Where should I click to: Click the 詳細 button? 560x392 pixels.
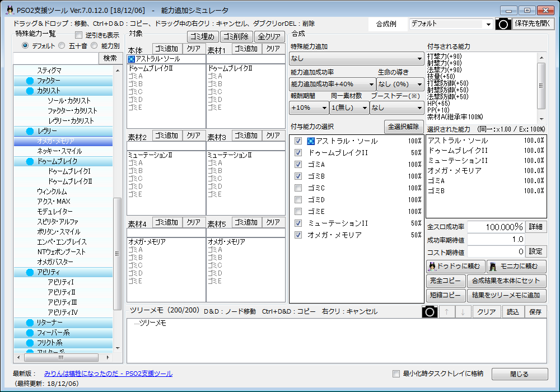coord(536,227)
